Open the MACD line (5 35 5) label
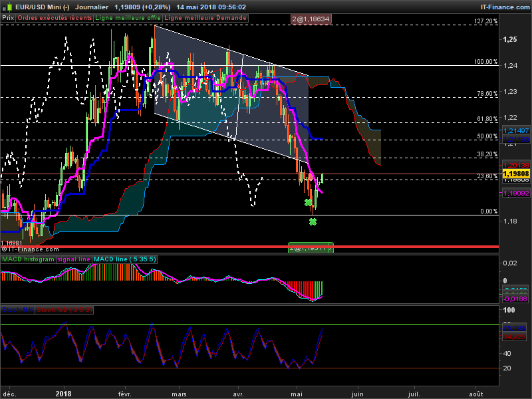This screenshot has height=399, width=532. [x=125, y=259]
